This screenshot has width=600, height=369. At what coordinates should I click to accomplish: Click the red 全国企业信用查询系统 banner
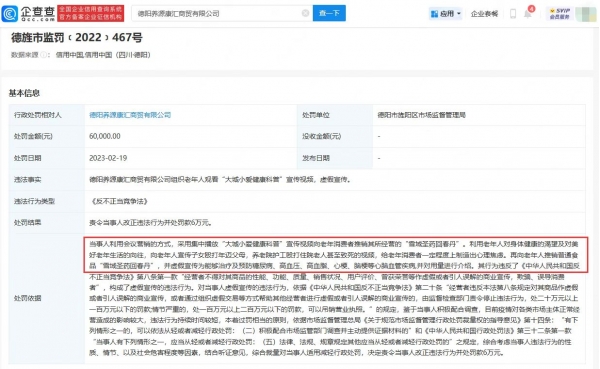click(91, 13)
